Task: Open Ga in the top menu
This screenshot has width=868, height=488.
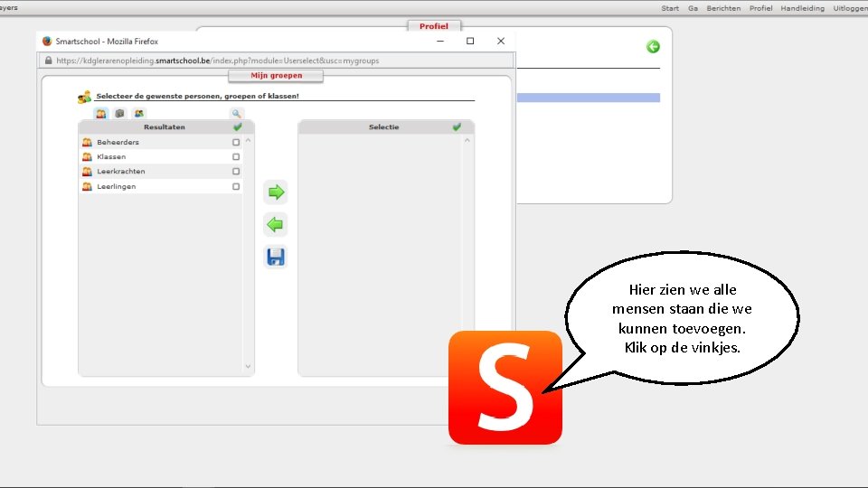Action: [x=693, y=8]
